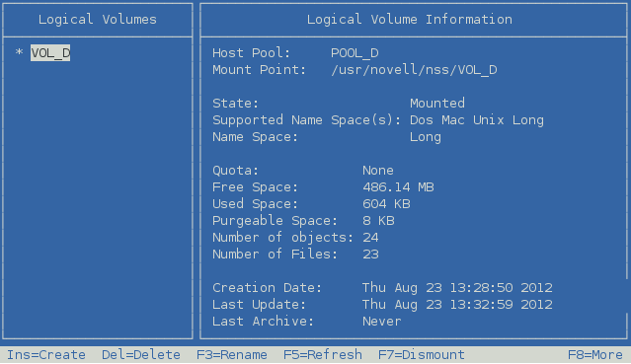Click the mount point path /usr/novell/nss/VOL_D

click(x=414, y=70)
